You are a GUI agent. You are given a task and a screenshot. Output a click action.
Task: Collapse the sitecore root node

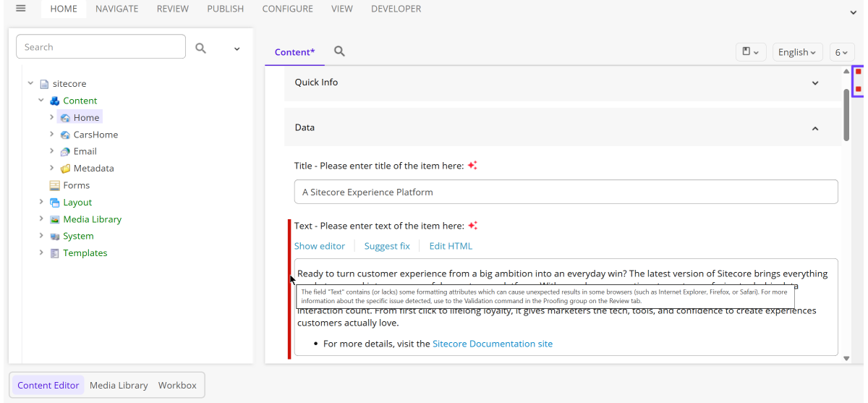coord(30,83)
